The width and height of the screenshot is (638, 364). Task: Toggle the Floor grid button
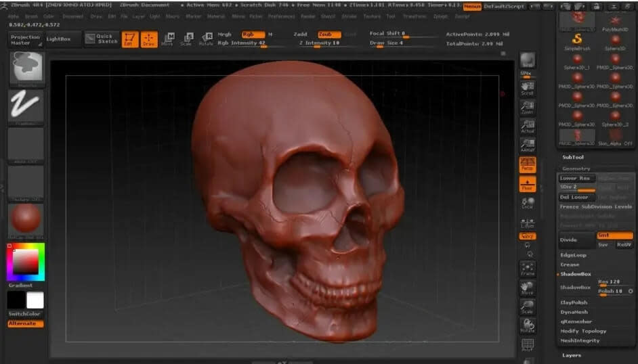(527, 184)
